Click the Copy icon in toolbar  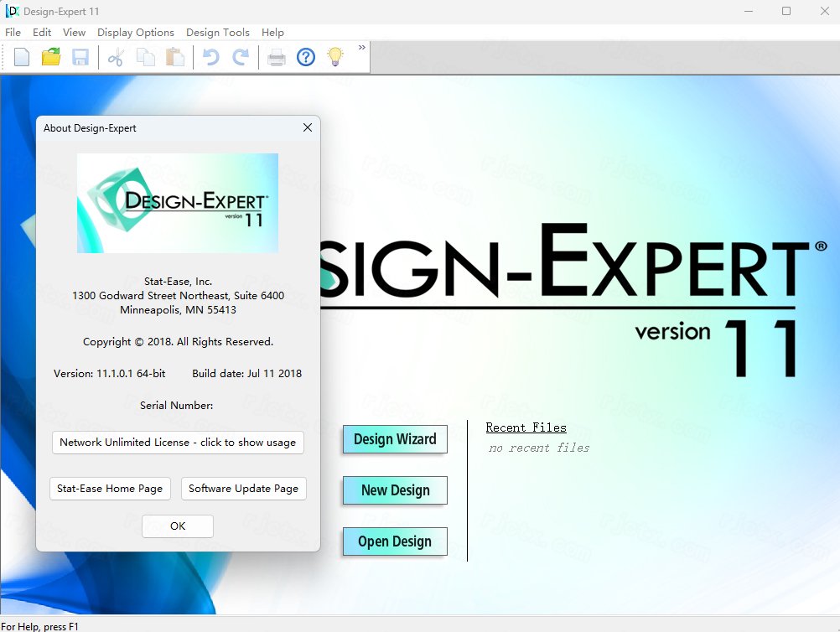click(x=146, y=57)
